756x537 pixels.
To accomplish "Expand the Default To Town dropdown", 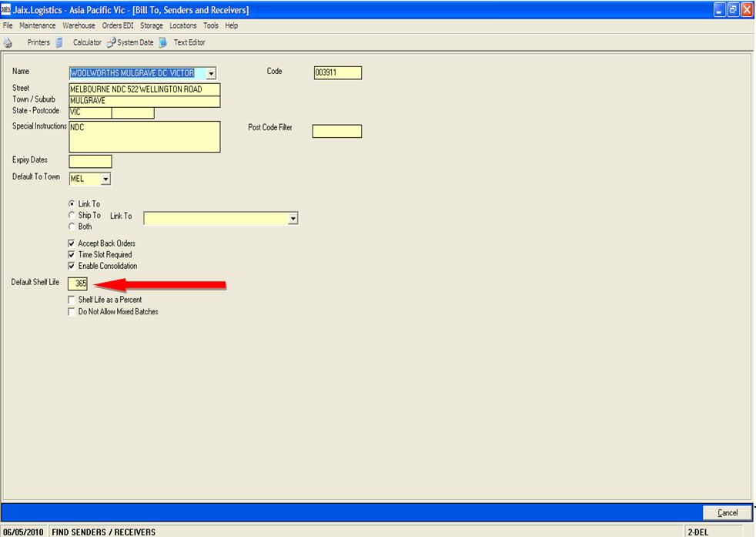I will pos(105,179).
